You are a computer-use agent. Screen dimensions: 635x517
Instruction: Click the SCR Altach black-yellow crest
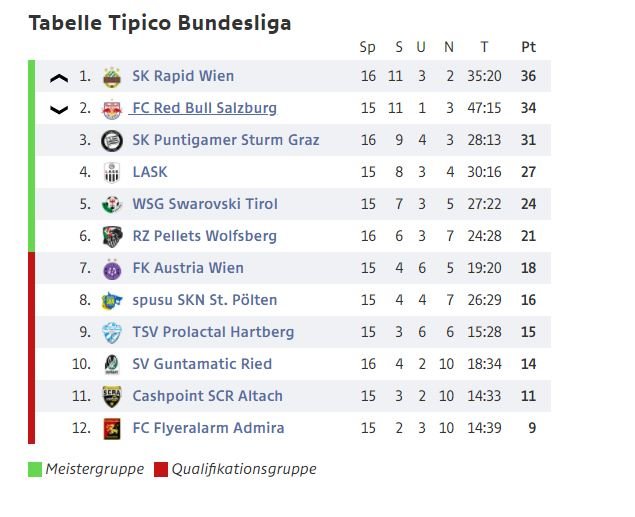[112, 396]
